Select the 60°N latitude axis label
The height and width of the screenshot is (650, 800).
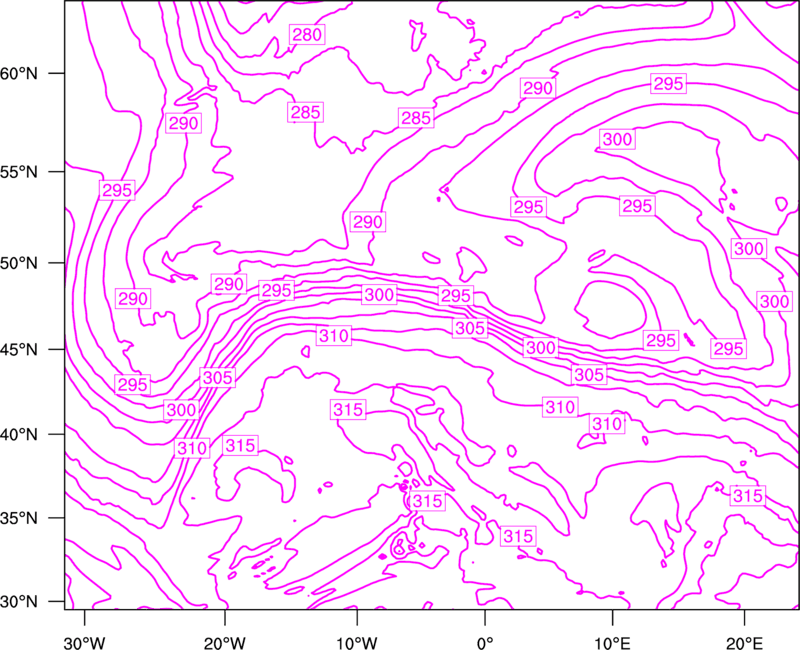[x=21, y=73]
